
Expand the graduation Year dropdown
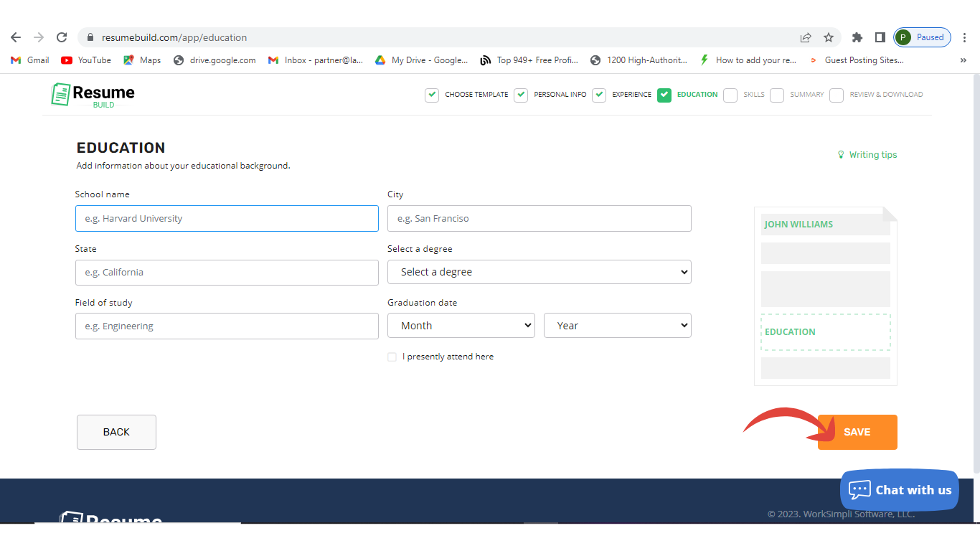[617, 326]
